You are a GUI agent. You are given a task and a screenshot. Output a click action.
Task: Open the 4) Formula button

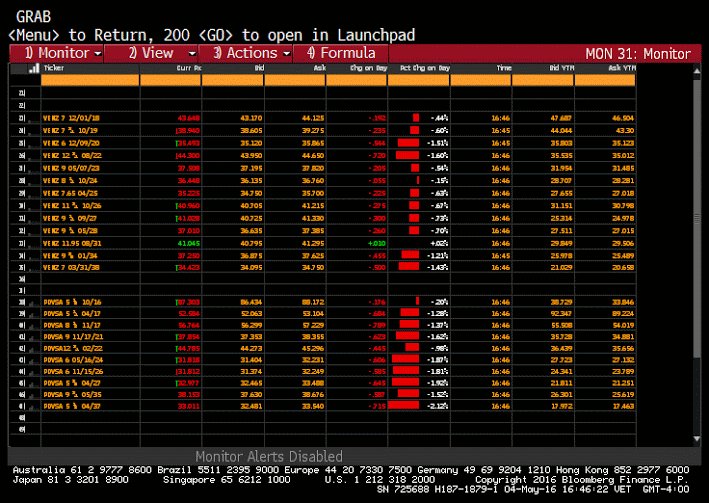point(341,53)
